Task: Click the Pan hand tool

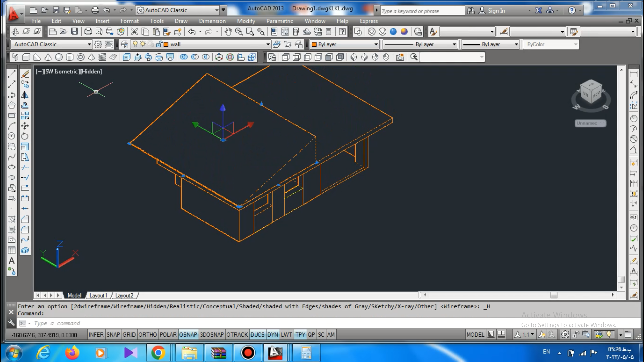Action: 228,32
